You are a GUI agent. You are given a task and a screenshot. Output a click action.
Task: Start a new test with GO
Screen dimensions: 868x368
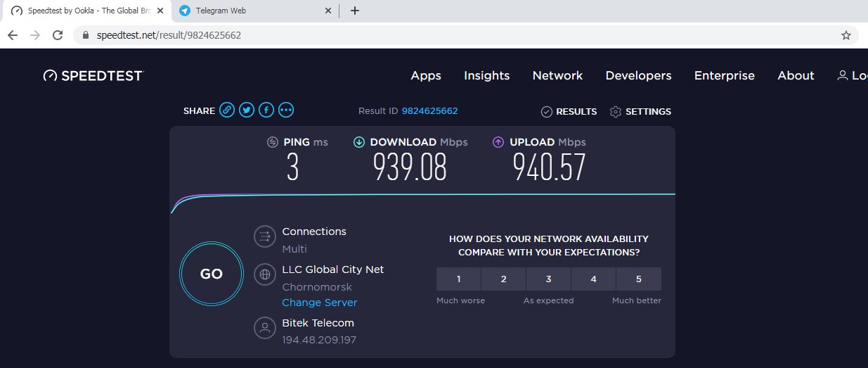212,274
